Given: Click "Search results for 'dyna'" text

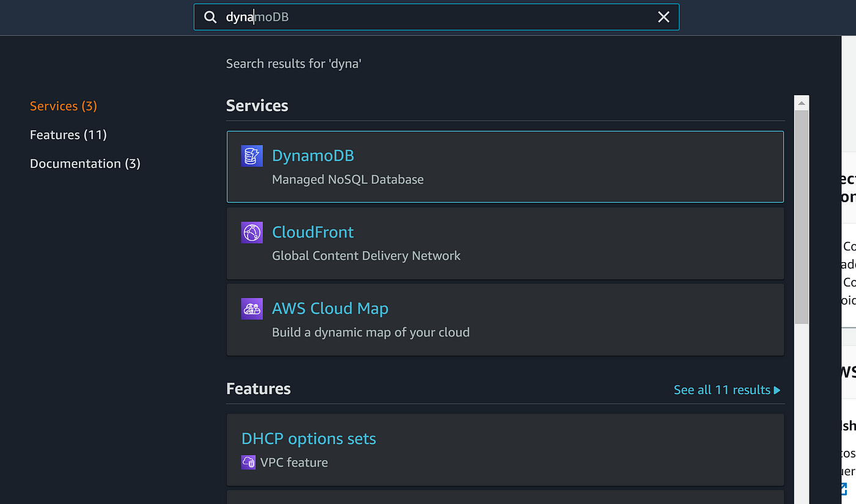Looking at the screenshot, I should click(x=293, y=64).
